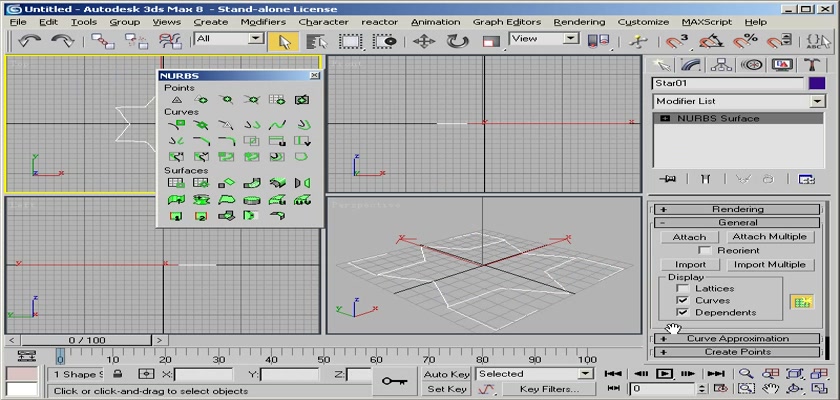Switch to the Motion command panel tab
Screen dimensions: 840x400
(752, 65)
